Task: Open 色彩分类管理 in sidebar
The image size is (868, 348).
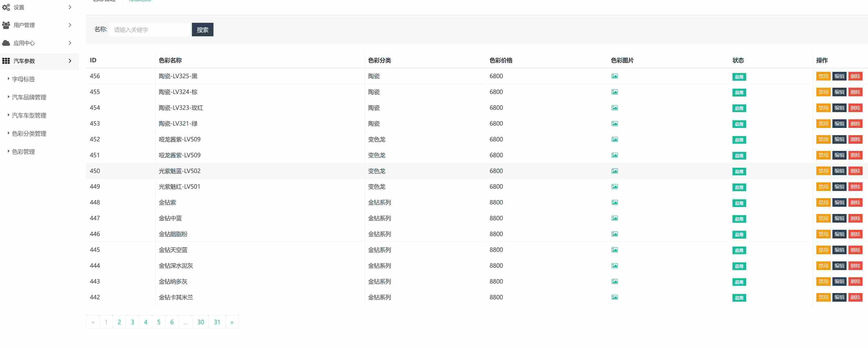Action: pos(29,133)
